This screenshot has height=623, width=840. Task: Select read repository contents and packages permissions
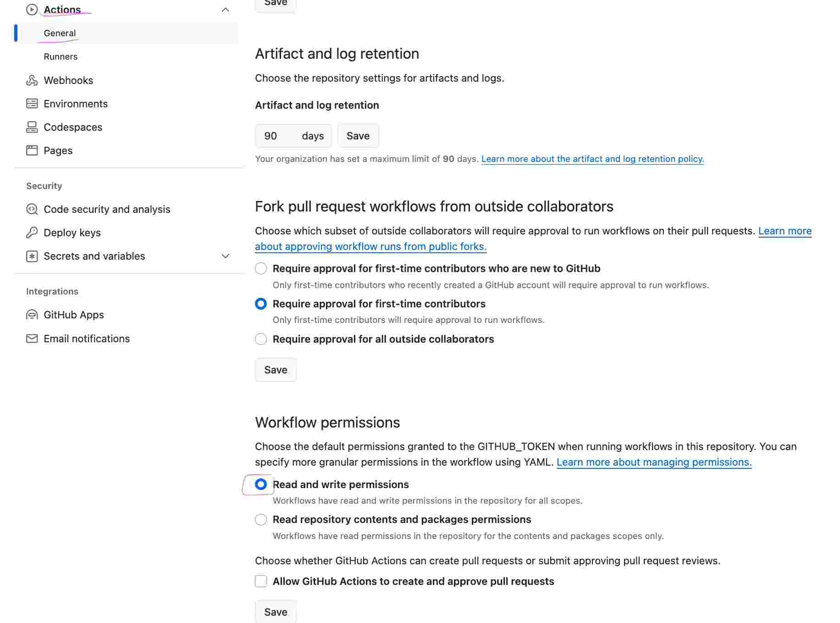(x=260, y=519)
